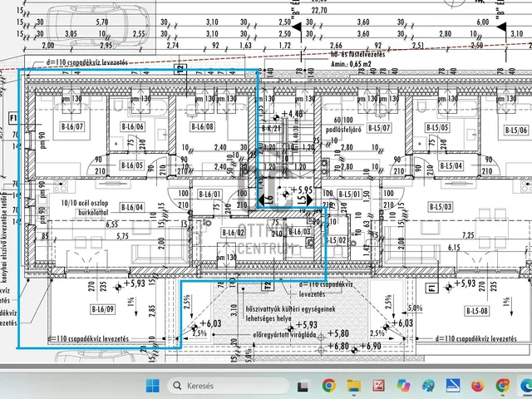532x399 pixels.
Task: Click the dimension 6,55 in room B-L6/04
Action: pyautogui.click(x=112, y=224)
